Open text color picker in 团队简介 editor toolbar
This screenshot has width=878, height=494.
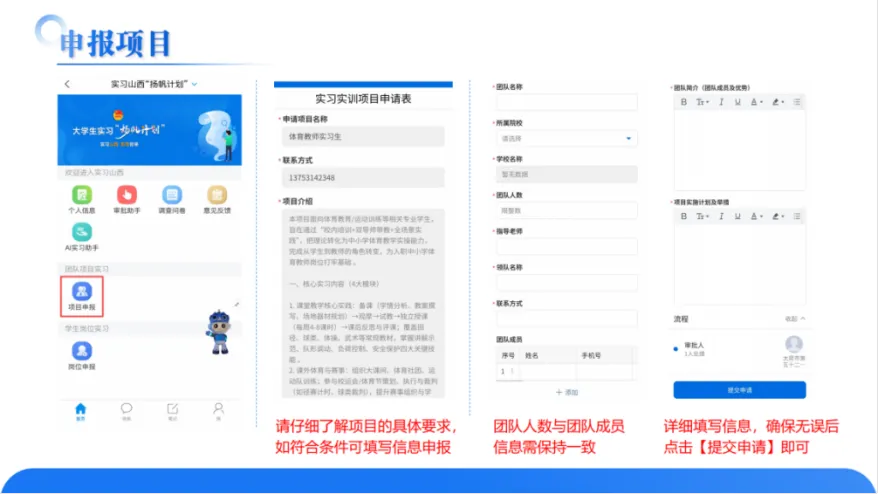[x=756, y=102]
